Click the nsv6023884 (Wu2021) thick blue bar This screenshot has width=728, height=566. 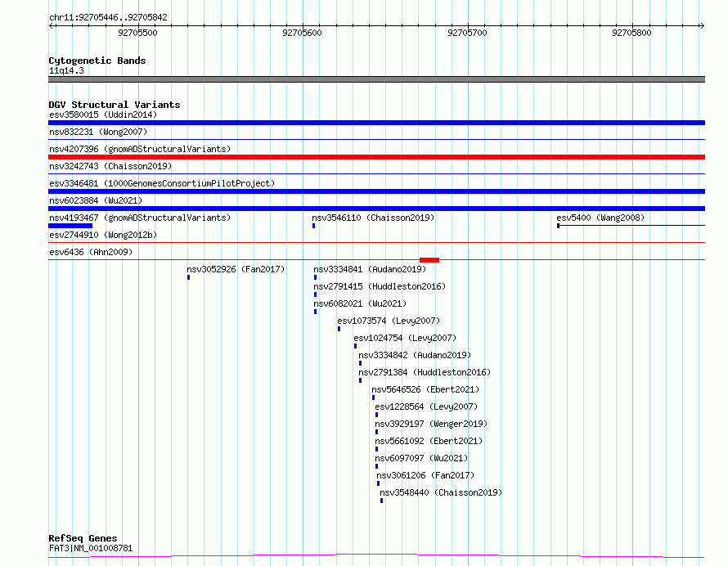(x=376, y=209)
